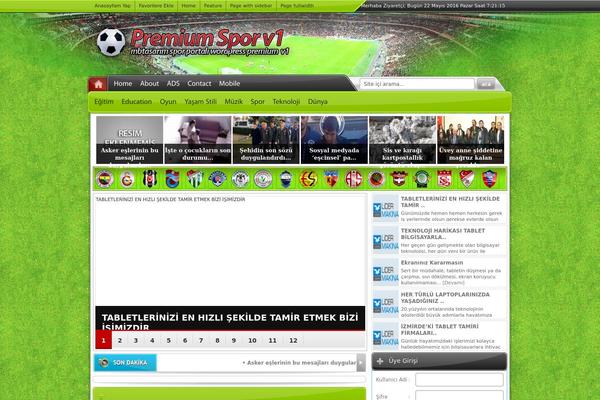Open the Sis ve kırağı kartpostallık thumbnail
This screenshot has width=600, height=400.
[x=402, y=140]
